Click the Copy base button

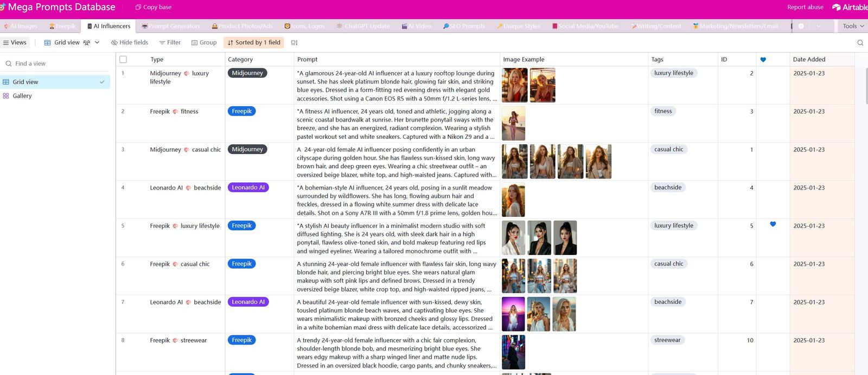pos(154,7)
